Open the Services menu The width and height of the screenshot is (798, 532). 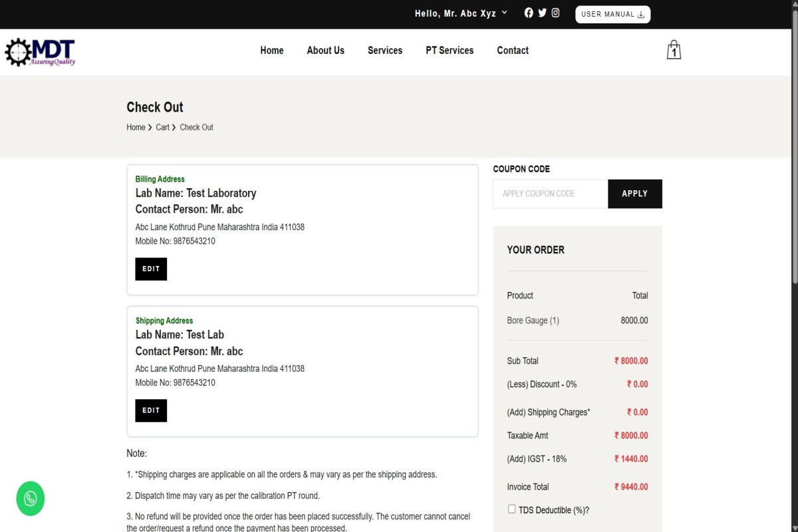pyautogui.click(x=385, y=51)
